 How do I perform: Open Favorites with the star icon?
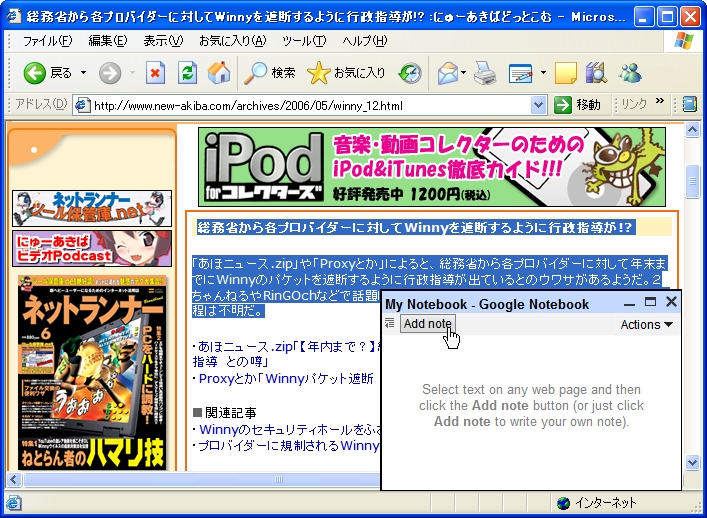(x=346, y=73)
